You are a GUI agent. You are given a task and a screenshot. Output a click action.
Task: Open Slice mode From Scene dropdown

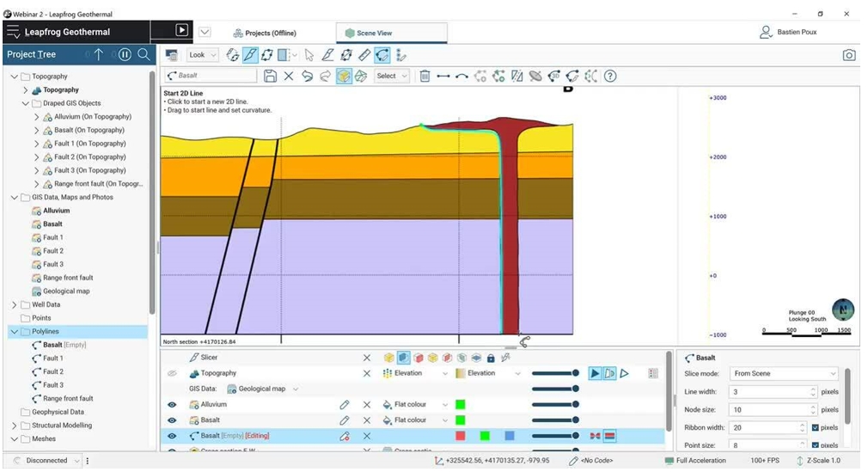click(x=785, y=373)
